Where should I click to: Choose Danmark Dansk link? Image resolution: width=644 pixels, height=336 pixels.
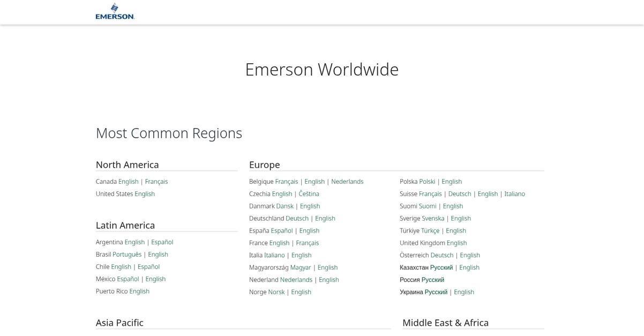[x=285, y=206]
